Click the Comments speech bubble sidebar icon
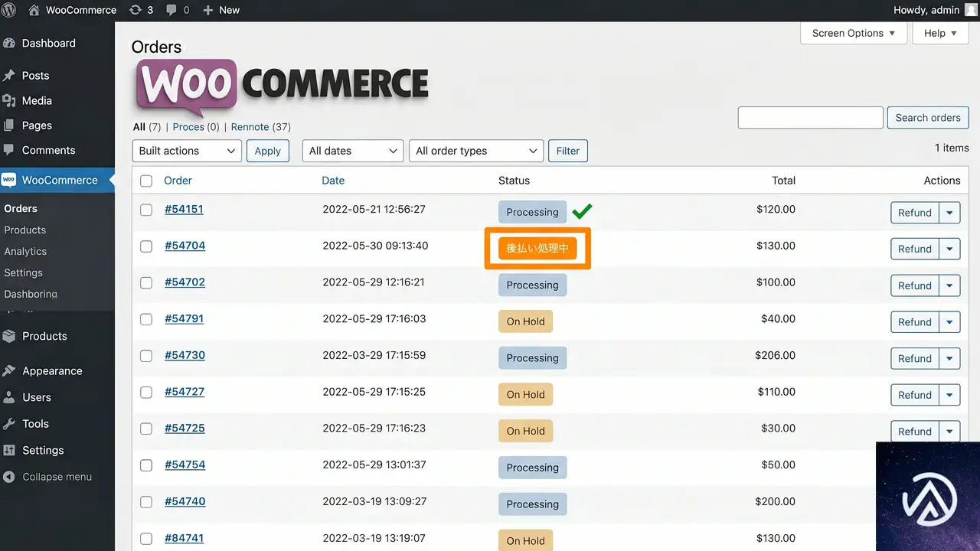Viewport: 980px width, 551px height. pos(9,150)
